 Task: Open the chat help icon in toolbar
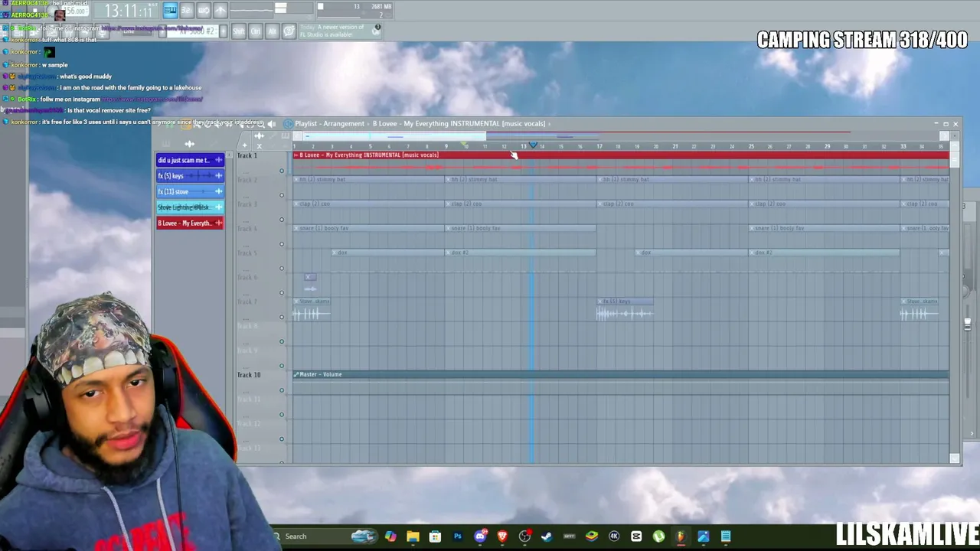[289, 31]
